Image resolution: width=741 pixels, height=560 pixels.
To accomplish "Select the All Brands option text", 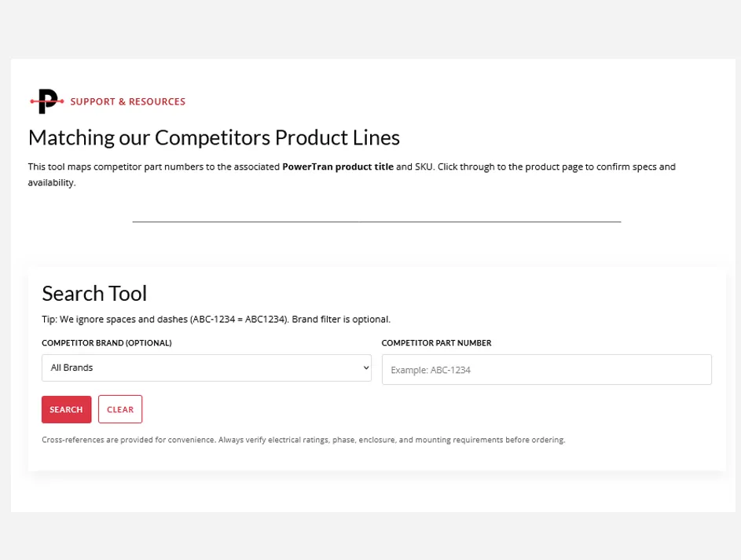I will click(x=72, y=368).
